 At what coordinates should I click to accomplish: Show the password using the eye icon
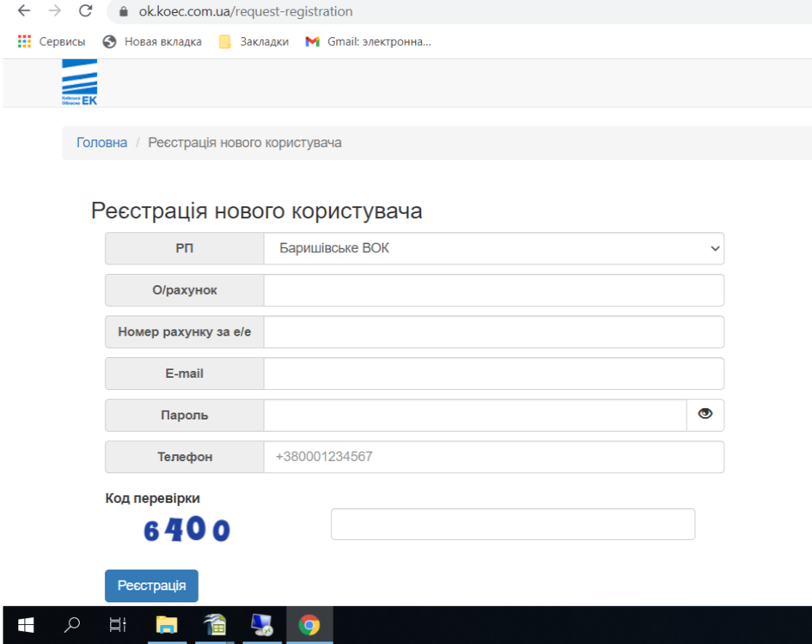point(705,414)
